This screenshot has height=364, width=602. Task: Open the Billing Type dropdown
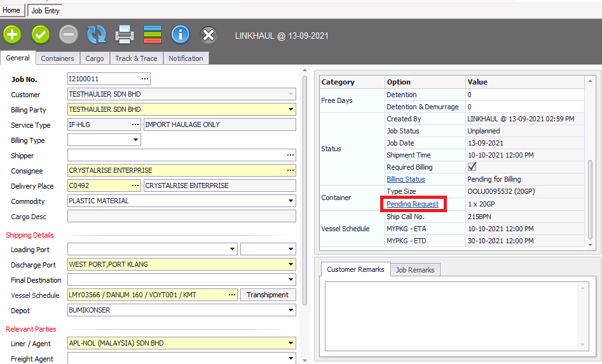coord(135,140)
